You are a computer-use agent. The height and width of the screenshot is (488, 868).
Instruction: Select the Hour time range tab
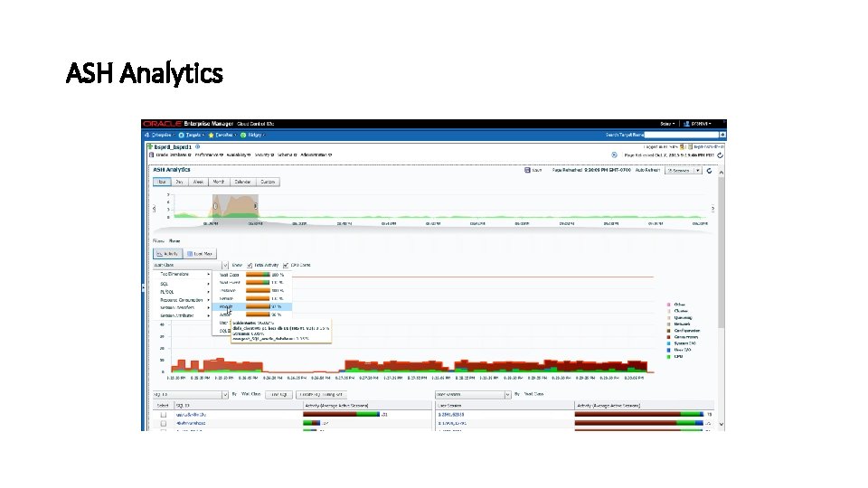tap(162, 182)
